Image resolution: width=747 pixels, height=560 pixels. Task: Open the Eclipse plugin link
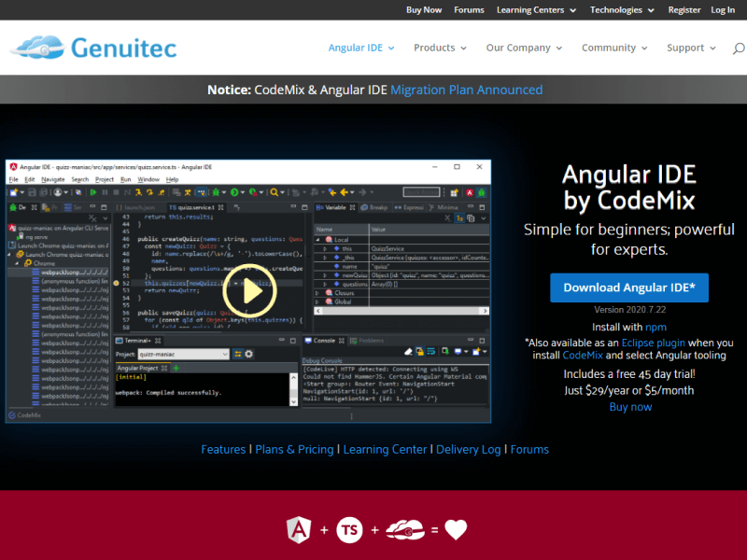[x=653, y=343]
